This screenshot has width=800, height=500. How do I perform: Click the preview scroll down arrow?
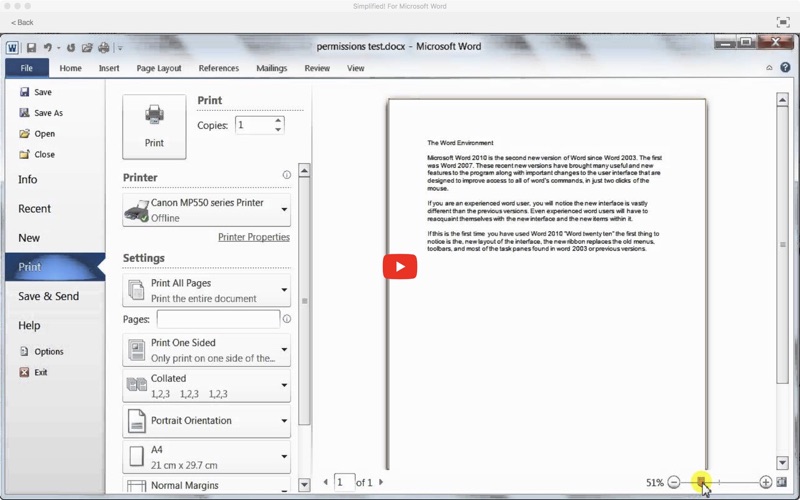point(782,463)
